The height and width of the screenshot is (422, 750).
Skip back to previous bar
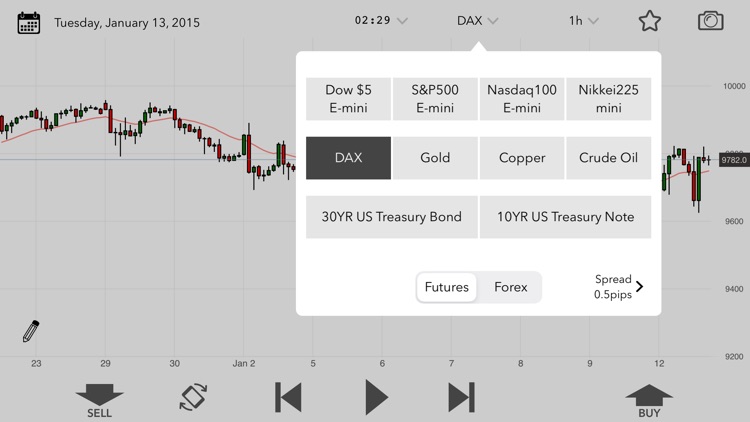point(288,397)
